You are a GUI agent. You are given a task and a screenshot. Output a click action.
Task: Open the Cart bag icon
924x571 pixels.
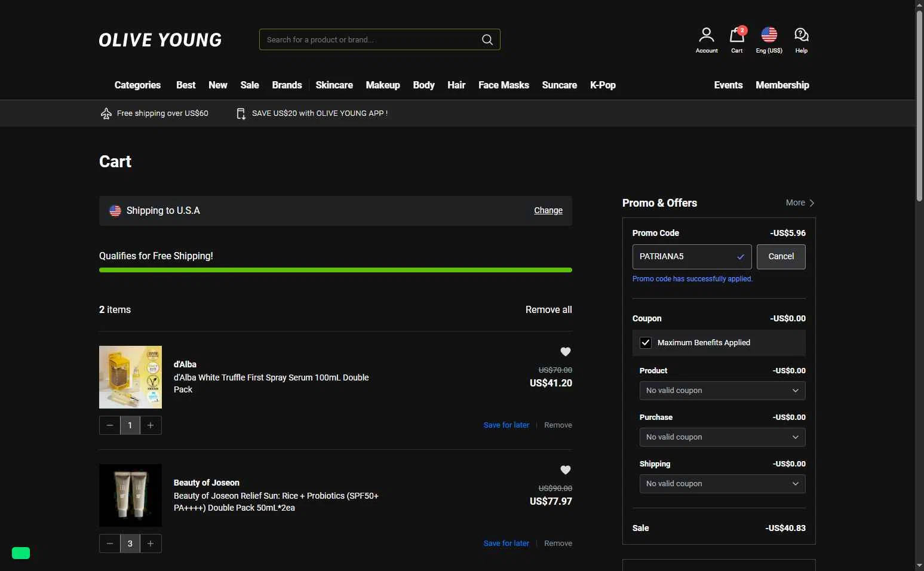(736, 35)
